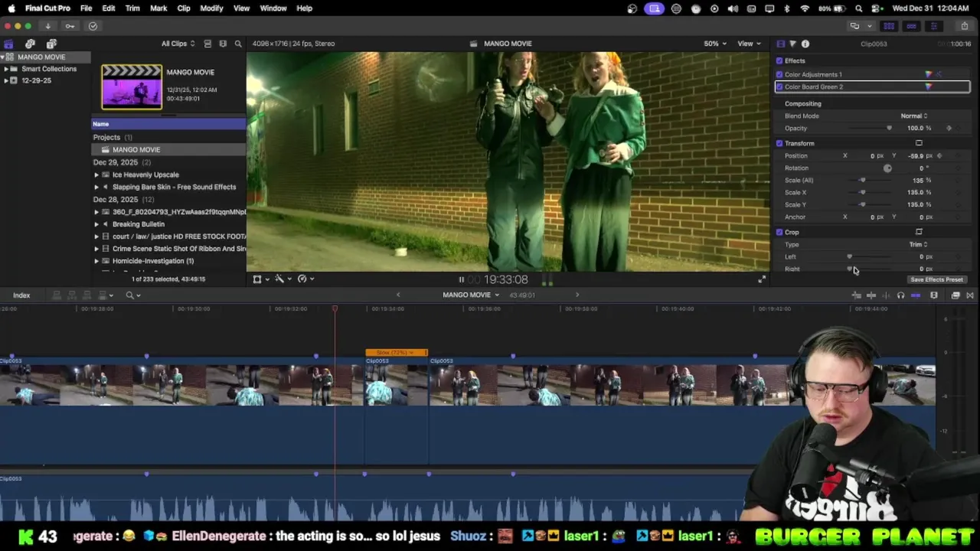The height and width of the screenshot is (551, 980).
Task: Click Transform on-screen controls icon
Action: point(919,143)
